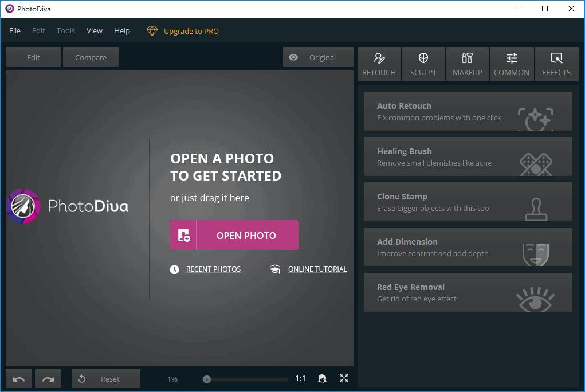
Task: Open the ONLINE TUTORIAL link
Action: (x=317, y=269)
